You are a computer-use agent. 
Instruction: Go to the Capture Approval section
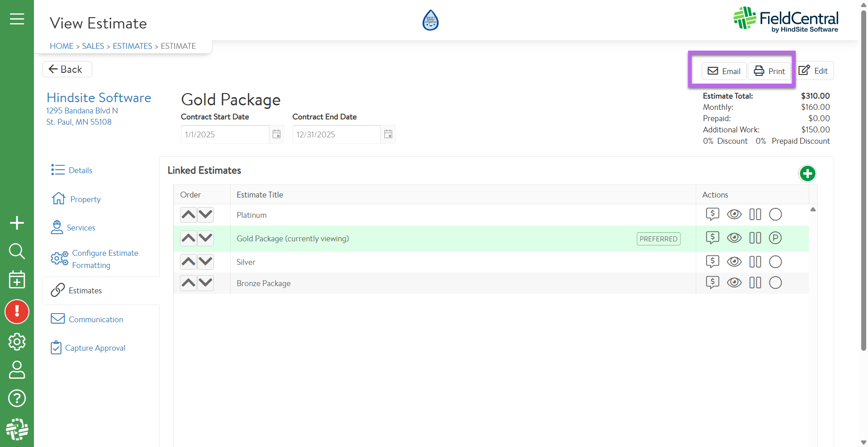click(x=95, y=348)
